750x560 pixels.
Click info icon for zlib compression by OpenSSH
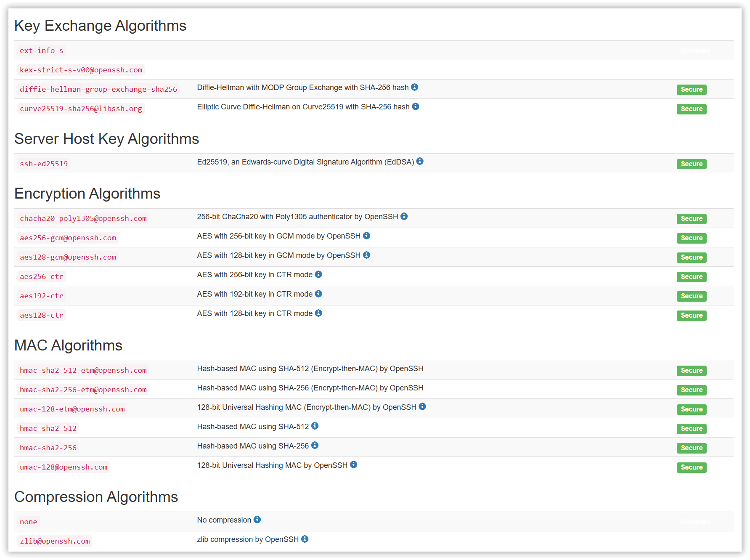(x=305, y=539)
